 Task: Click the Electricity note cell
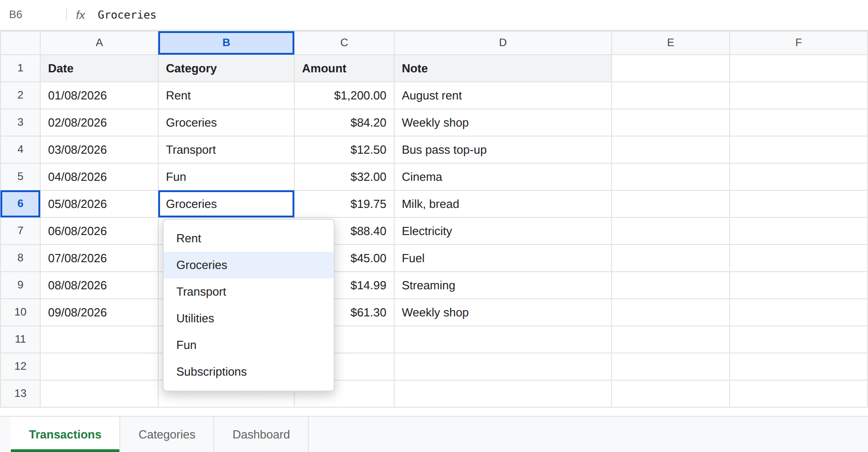[x=503, y=231]
